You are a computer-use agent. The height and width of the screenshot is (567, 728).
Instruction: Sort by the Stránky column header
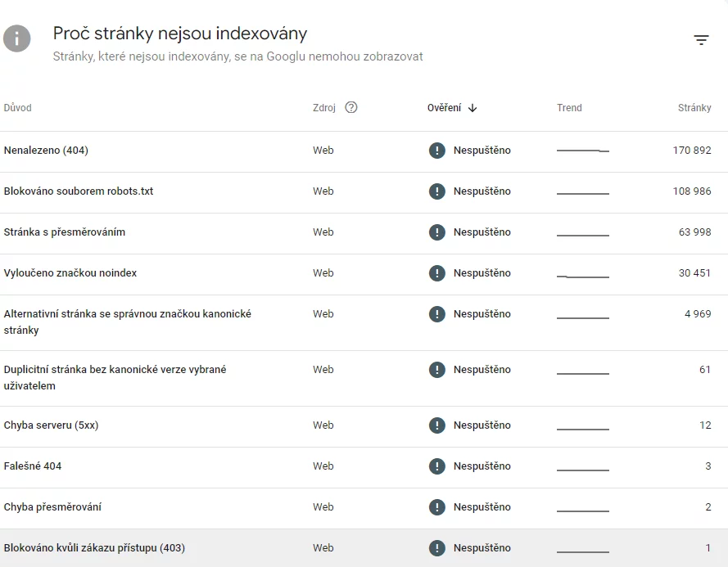pos(694,108)
